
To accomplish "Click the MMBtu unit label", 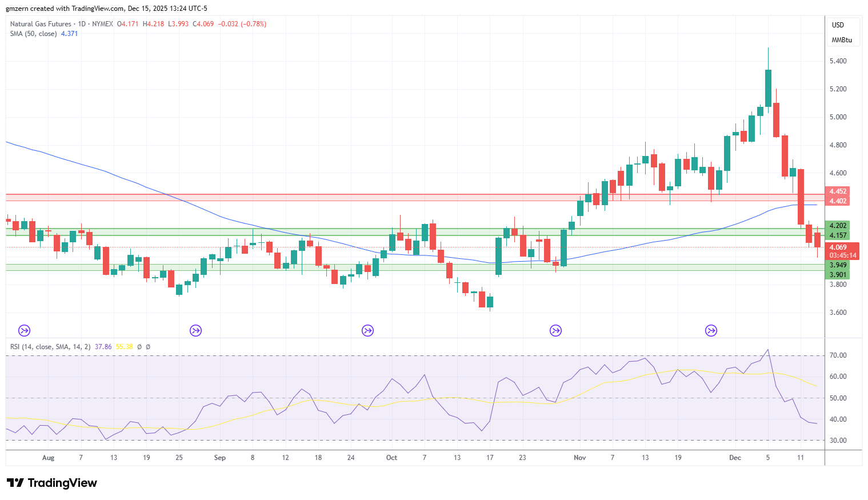I will [842, 40].
